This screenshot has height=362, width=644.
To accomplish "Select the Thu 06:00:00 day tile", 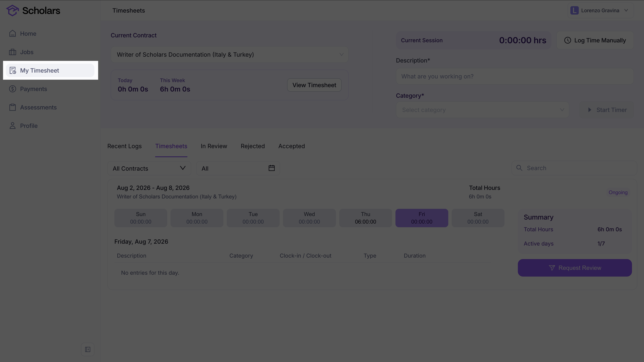I will tap(365, 218).
